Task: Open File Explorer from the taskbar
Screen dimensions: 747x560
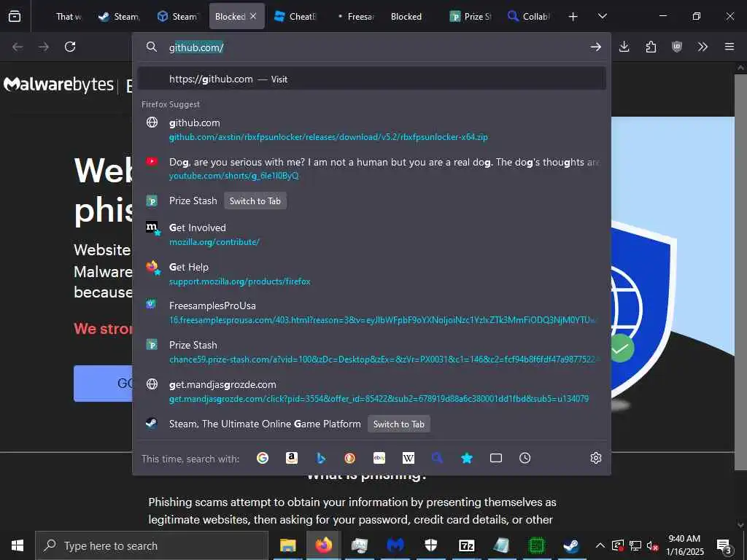Action: [287, 545]
